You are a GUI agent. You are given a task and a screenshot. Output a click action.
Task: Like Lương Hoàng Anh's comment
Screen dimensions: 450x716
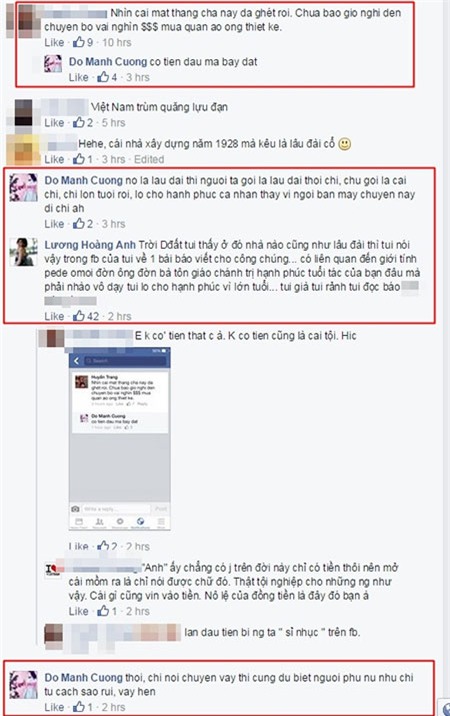[x=54, y=316]
